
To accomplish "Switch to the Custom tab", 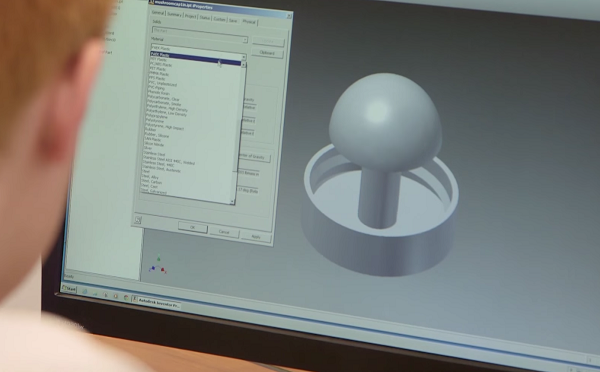I will (x=219, y=19).
